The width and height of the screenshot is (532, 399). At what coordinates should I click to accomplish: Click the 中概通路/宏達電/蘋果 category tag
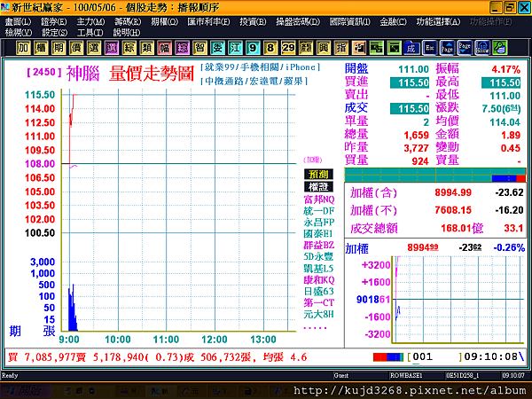254,81
